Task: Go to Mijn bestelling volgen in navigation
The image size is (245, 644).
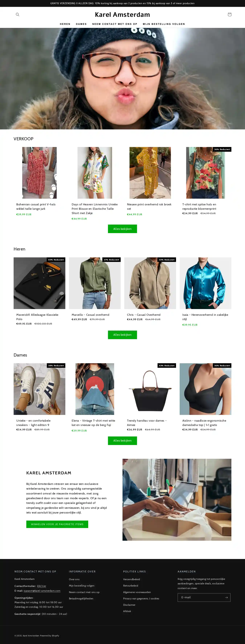Action: 164,24
